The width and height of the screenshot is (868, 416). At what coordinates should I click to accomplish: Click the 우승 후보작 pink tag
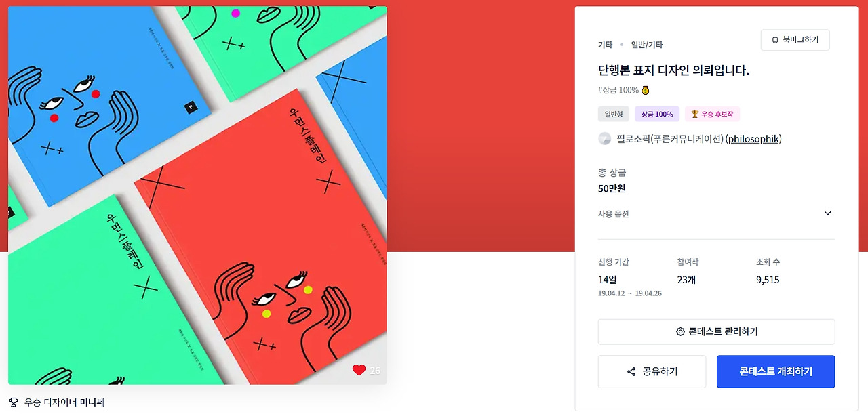[712, 114]
